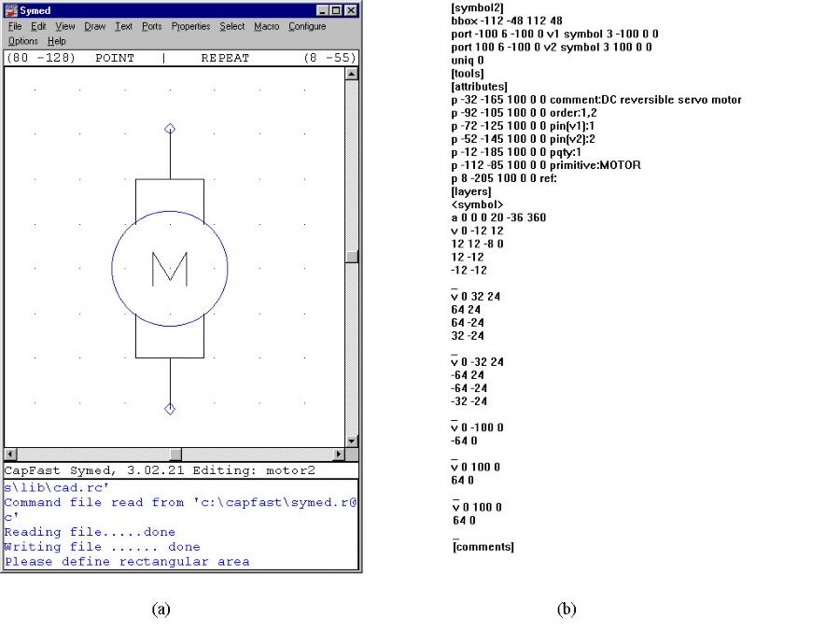Maximize the Symed window
The width and height of the screenshot is (840, 630).
(336, 10)
